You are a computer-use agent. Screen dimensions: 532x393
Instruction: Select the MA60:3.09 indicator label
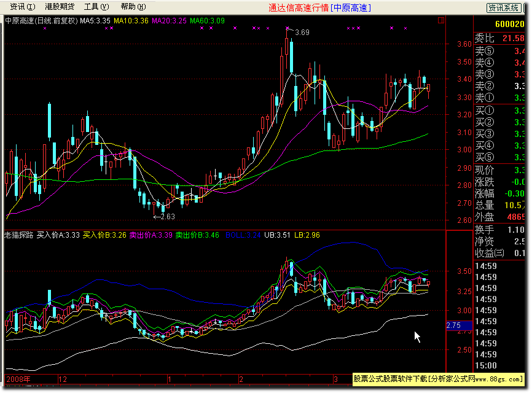click(207, 21)
